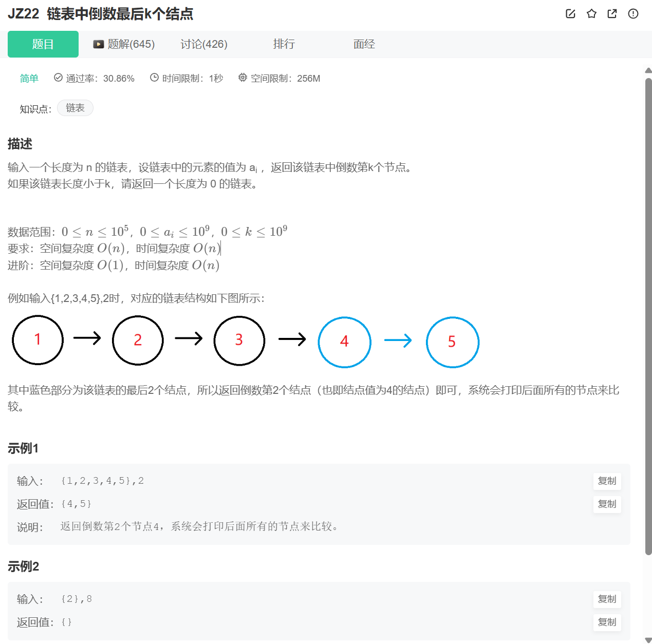Click the pass rate checkmark icon
The image size is (652, 644).
click(58, 78)
